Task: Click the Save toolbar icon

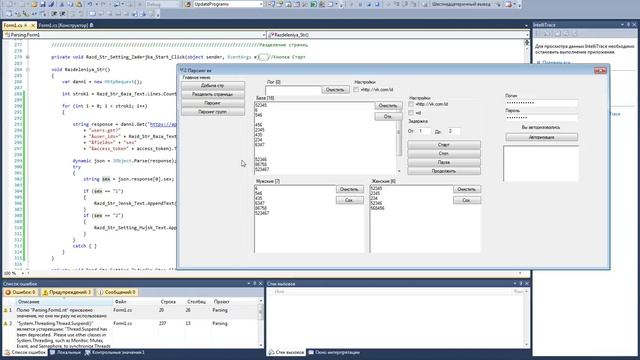Action: [x=42, y=4]
